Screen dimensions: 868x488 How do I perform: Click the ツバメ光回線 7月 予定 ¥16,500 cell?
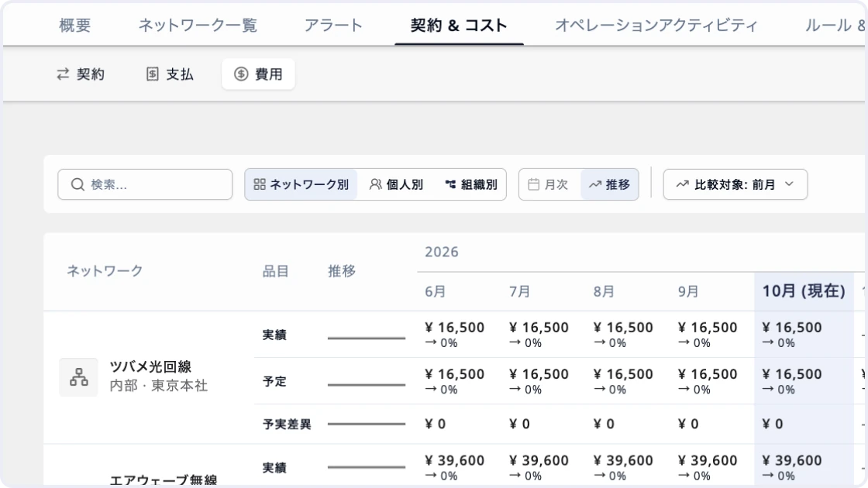pyautogui.click(x=539, y=381)
